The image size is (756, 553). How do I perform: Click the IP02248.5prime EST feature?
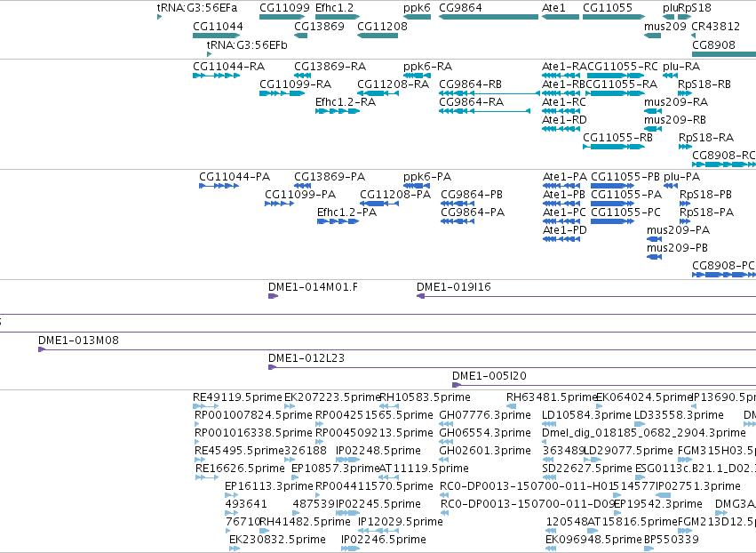tap(347, 460)
